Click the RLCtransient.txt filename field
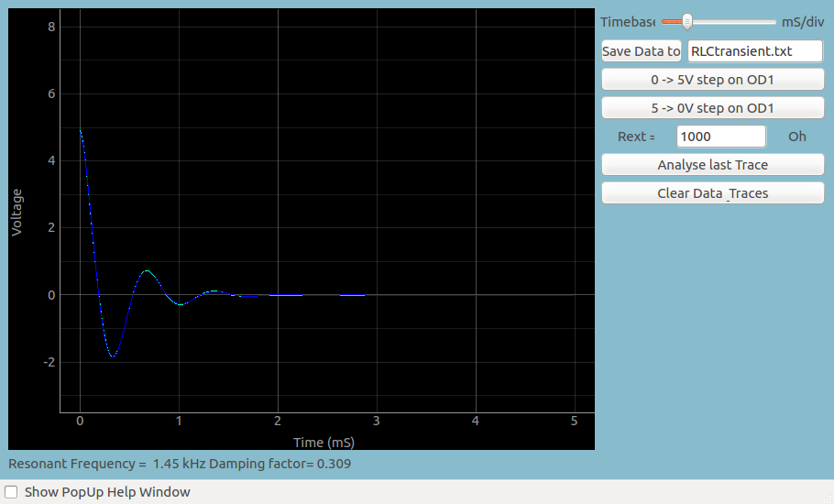 (x=754, y=51)
